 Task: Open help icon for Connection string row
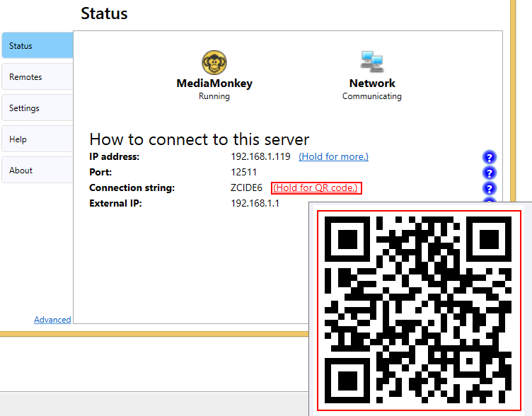(x=490, y=188)
